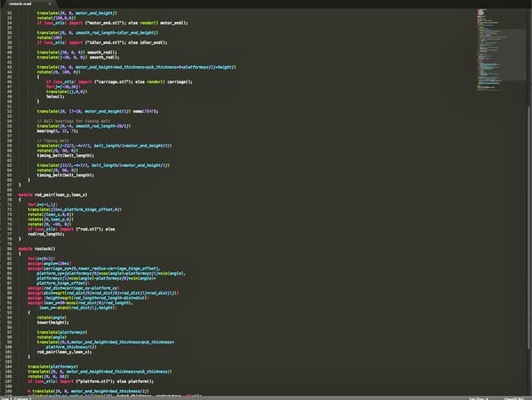The height and width of the screenshot is (400, 532).
Task: Click the 'rod_pair(lean_y,lean_x);' call line
Action: [x=64, y=353]
